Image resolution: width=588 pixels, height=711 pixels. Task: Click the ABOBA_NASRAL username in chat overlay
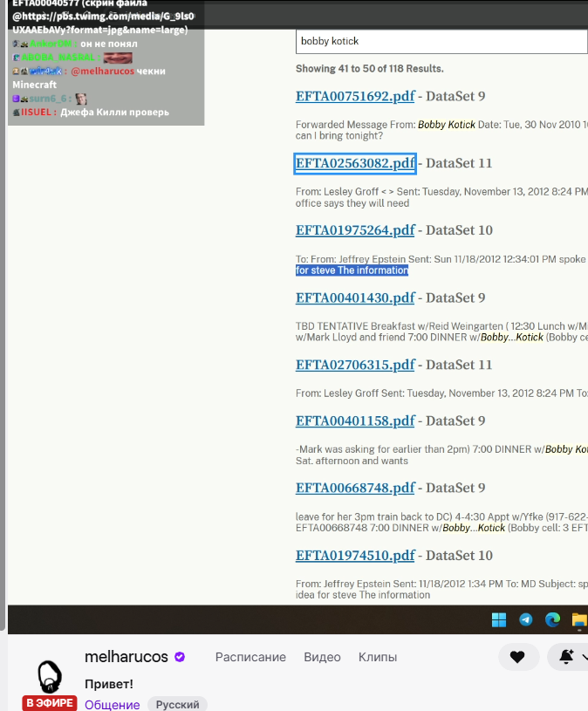58,58
